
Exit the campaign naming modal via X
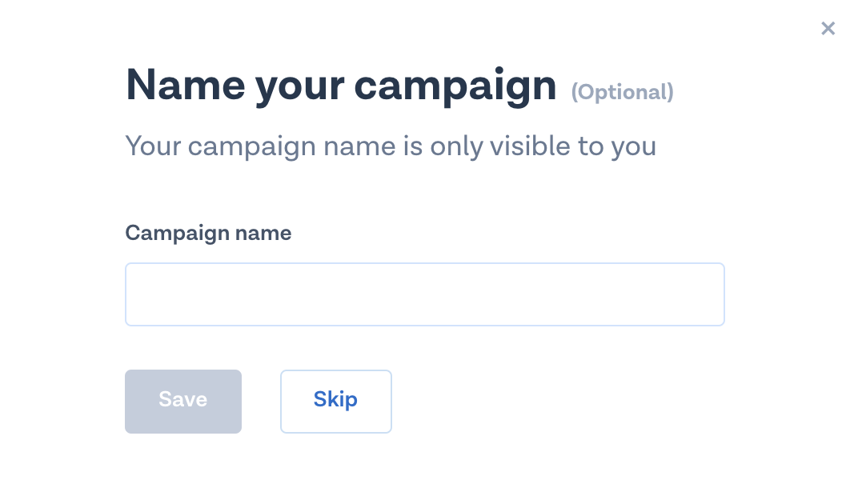(828, 29)
